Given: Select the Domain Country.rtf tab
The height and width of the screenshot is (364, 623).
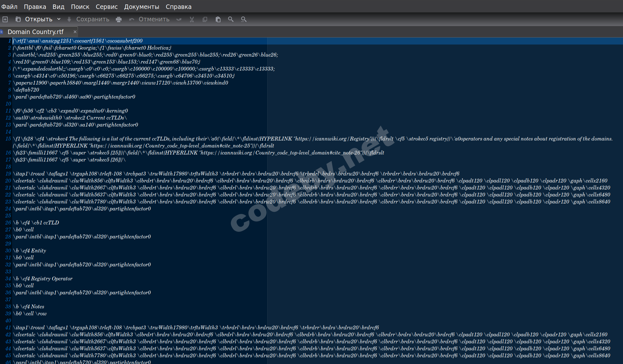Looking at the screenshot, I should pos(36,32).
